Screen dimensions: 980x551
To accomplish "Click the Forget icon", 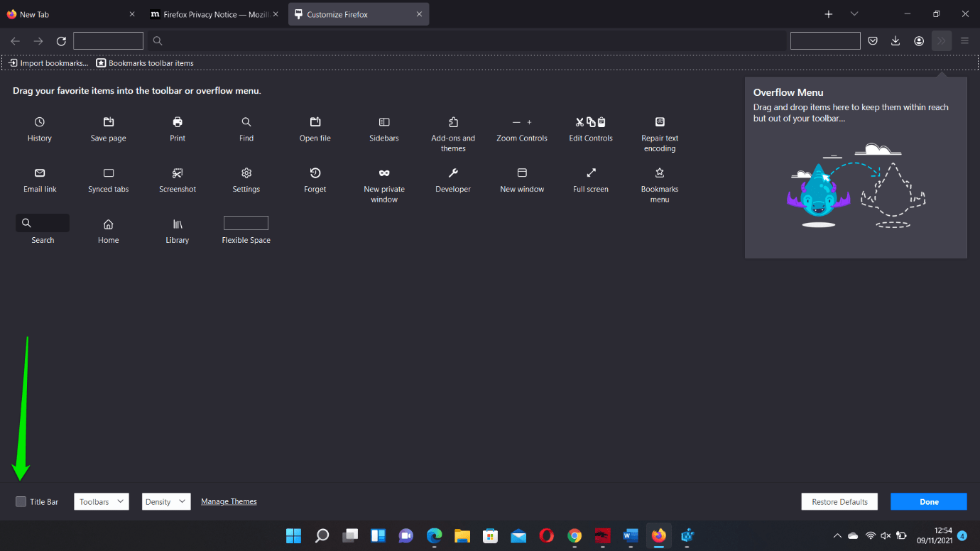I will 315,173.
